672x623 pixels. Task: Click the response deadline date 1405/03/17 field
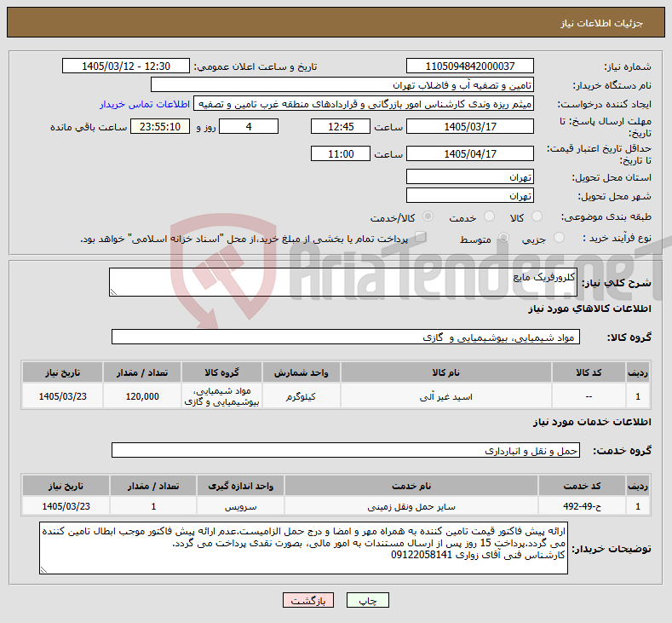point(469,126)
